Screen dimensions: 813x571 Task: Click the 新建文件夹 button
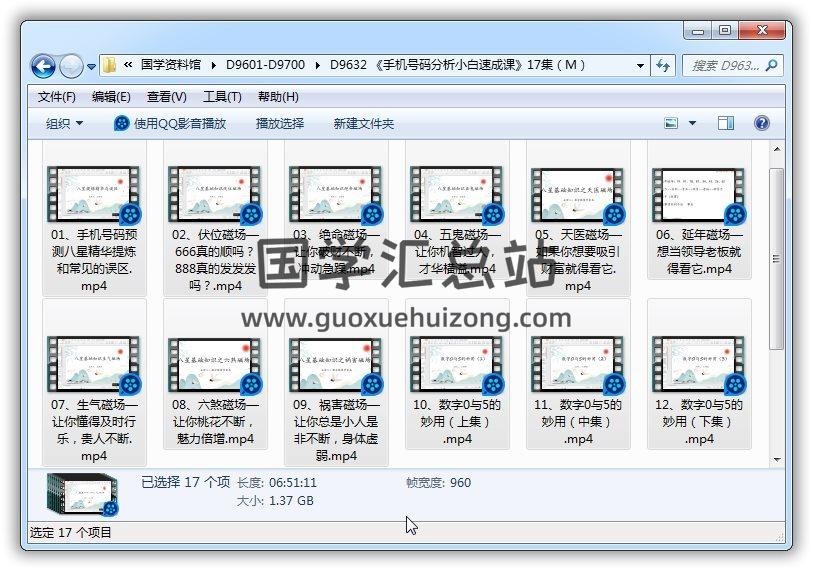coord(363,123)
